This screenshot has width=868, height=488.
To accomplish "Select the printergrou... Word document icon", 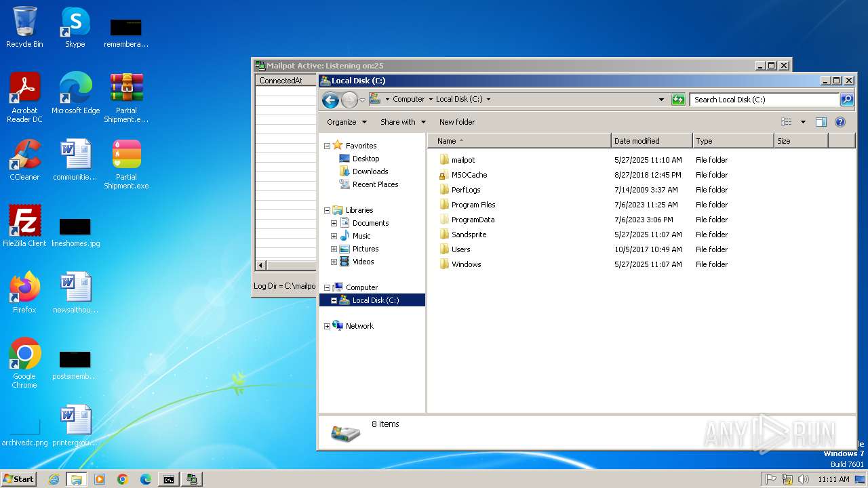I will [x=75, y=426].
